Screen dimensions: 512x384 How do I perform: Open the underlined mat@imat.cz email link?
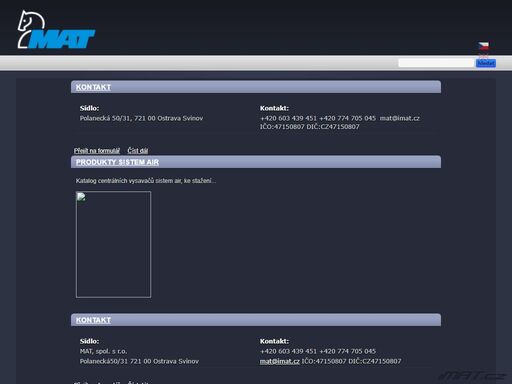tap(279, 361)
